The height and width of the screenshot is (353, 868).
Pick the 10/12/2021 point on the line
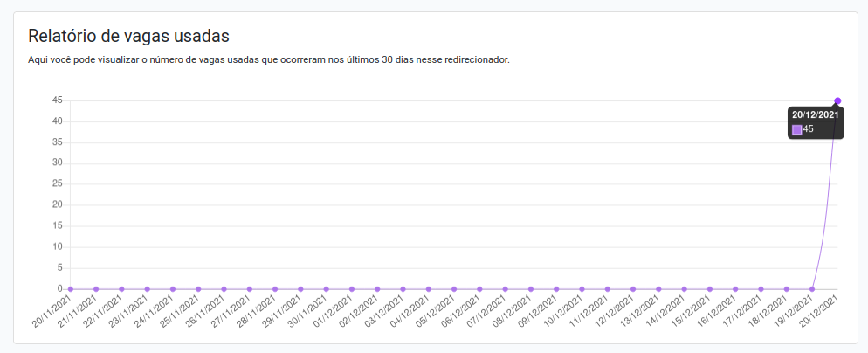click(x=582, y=288)
